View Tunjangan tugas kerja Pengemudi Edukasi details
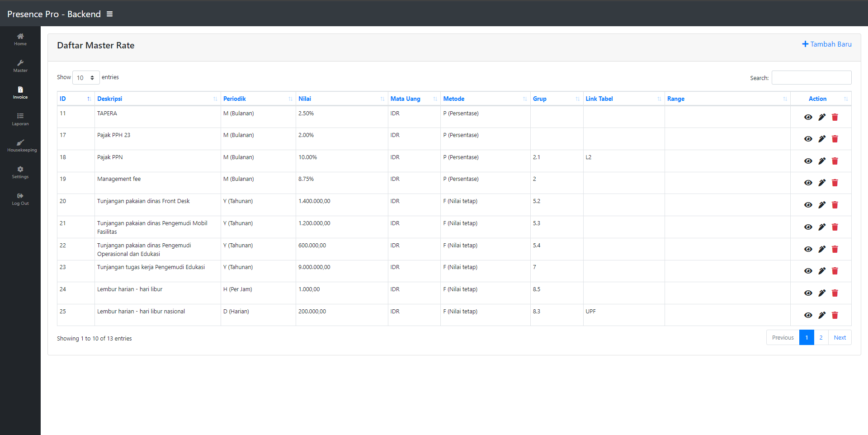This screenshot has height=435, width=868. [x=808, y=271]
